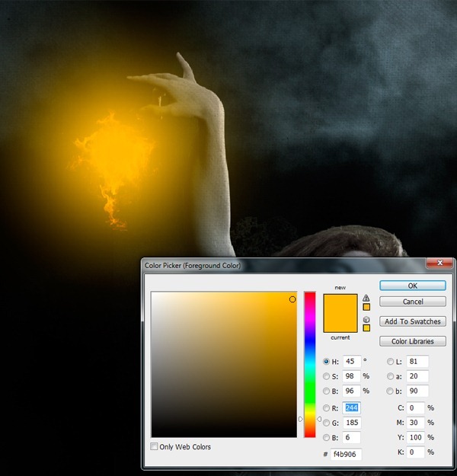Click the R value field showing 244
This screenshot has width=457, height=476.
coord(352,407)
